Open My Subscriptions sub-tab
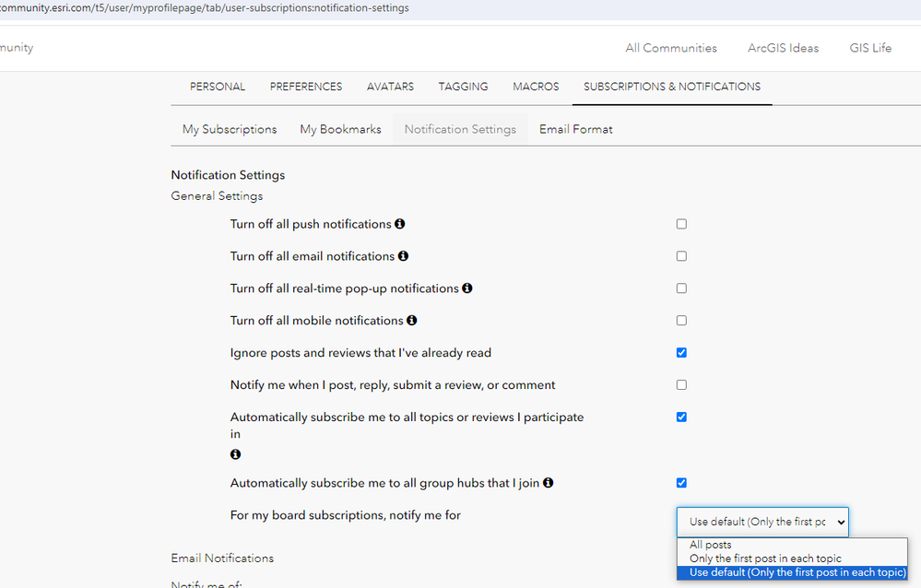This screenshot has height=588, width=921. click(230, 129)
